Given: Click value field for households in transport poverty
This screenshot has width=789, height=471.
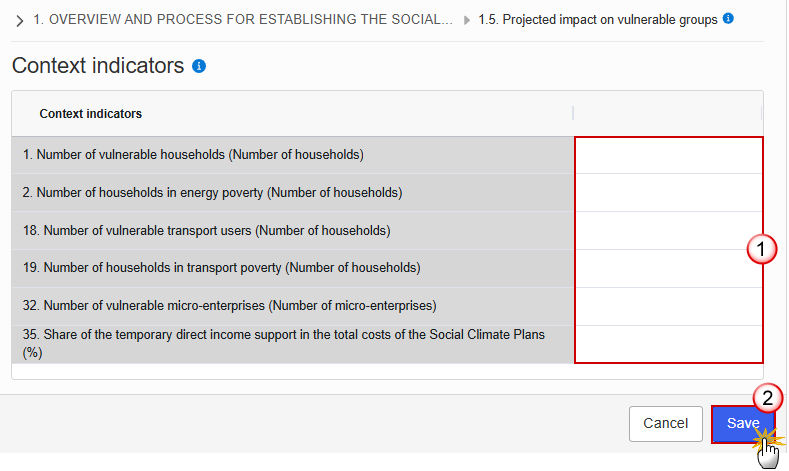Looking at the screenshot, I should coord(669,269).
